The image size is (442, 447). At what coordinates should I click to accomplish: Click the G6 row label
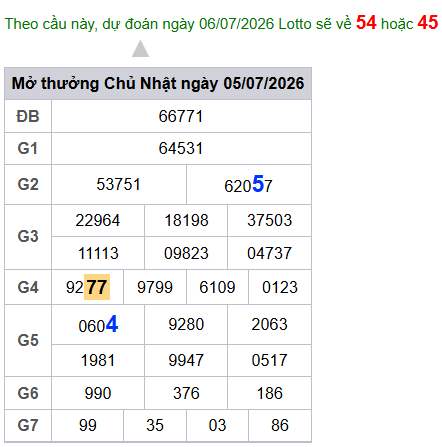point(28,393)
